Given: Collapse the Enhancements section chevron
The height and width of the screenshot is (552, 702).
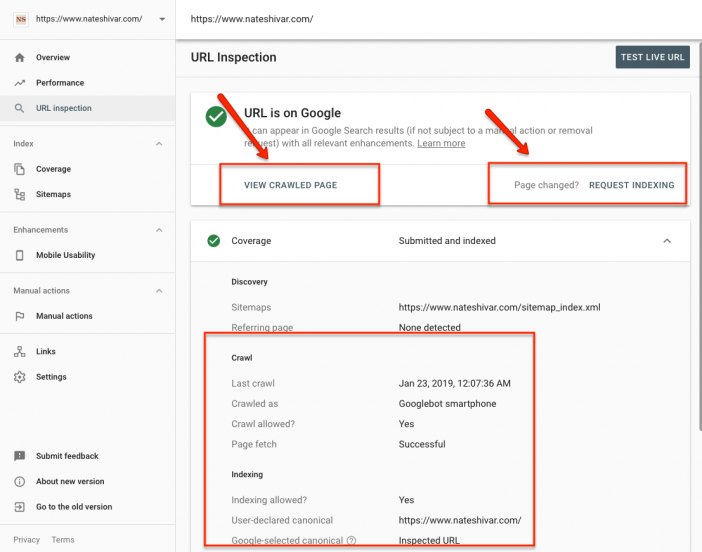Looking at the screenshot, I should (x=159, y=230).
